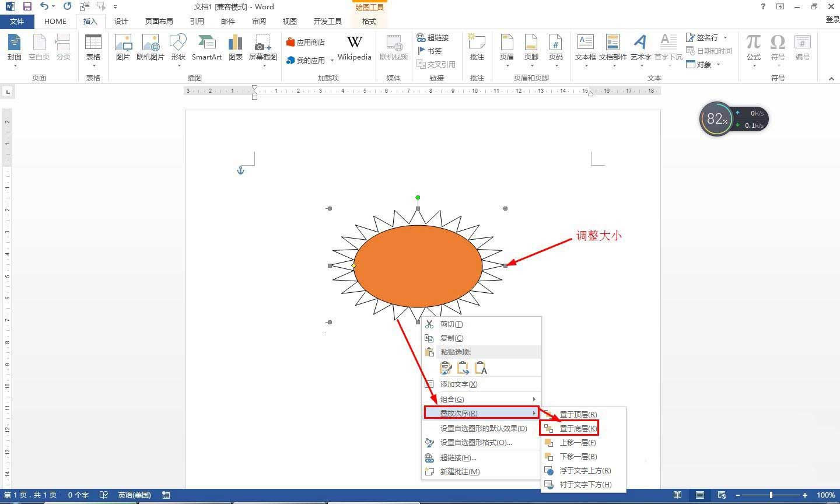The height and width of the screenshot is (504, 840).
Task: Insert a SmartArt graphic
Action: click(206, 47)
